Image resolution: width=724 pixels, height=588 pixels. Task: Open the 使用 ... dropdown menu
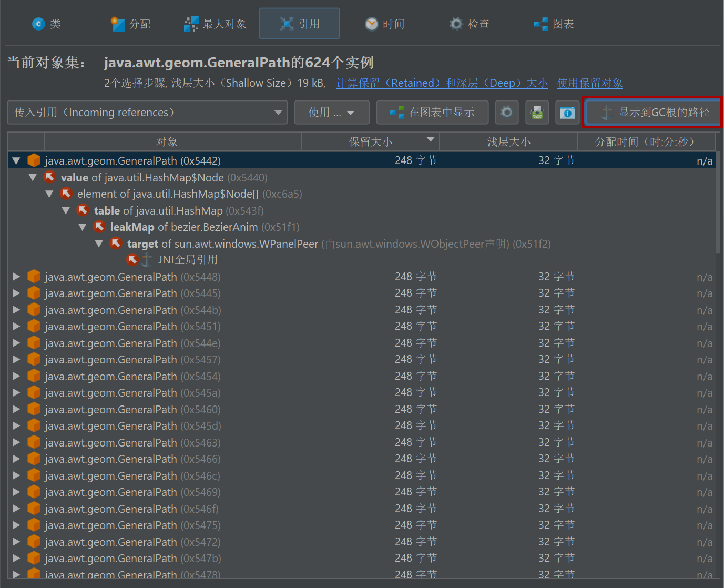pos(332,112)
